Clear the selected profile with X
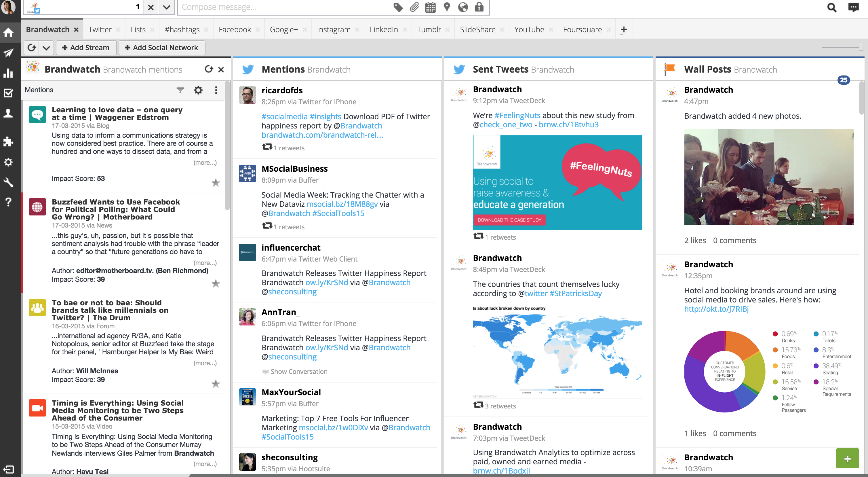The width and height of the screenshot is (868, 477). click(151, 7)
